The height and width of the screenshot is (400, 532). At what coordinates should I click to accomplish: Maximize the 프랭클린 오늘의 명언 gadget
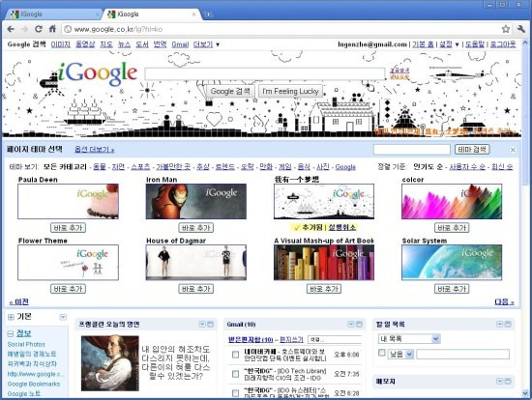pyautogui.click(x=210, y=325)
